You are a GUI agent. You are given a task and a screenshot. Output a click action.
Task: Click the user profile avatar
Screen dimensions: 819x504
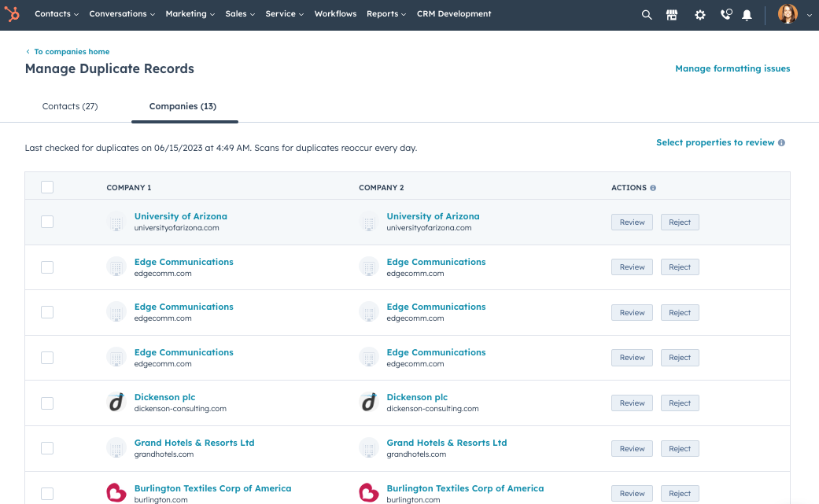click(x=788, y=14)
